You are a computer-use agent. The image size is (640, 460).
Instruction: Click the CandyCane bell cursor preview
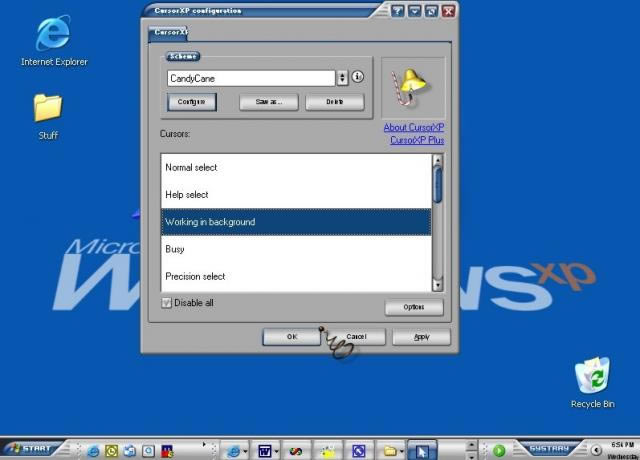click(413, 88)
